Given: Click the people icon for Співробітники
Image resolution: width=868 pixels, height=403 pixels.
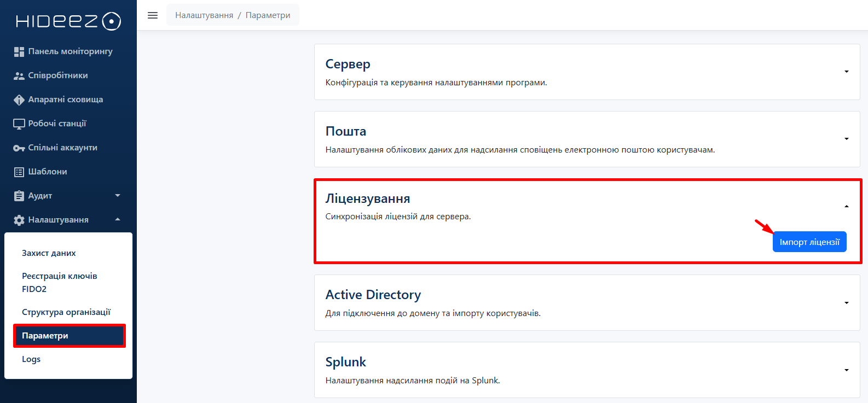Looking at the screenshot, I should coord(19,75).
